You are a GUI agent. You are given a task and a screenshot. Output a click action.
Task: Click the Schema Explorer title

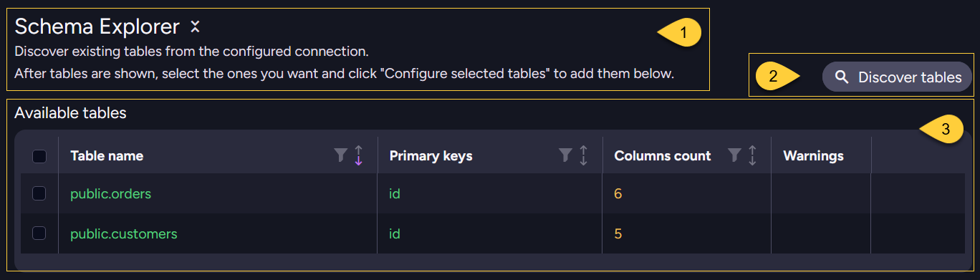point(97,27)
